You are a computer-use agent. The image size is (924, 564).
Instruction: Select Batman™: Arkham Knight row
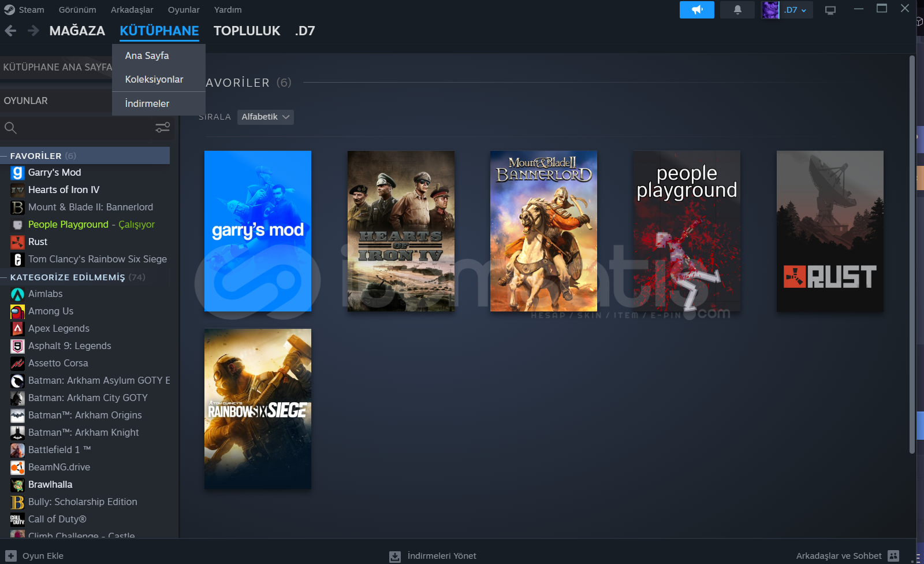(85, 433)
